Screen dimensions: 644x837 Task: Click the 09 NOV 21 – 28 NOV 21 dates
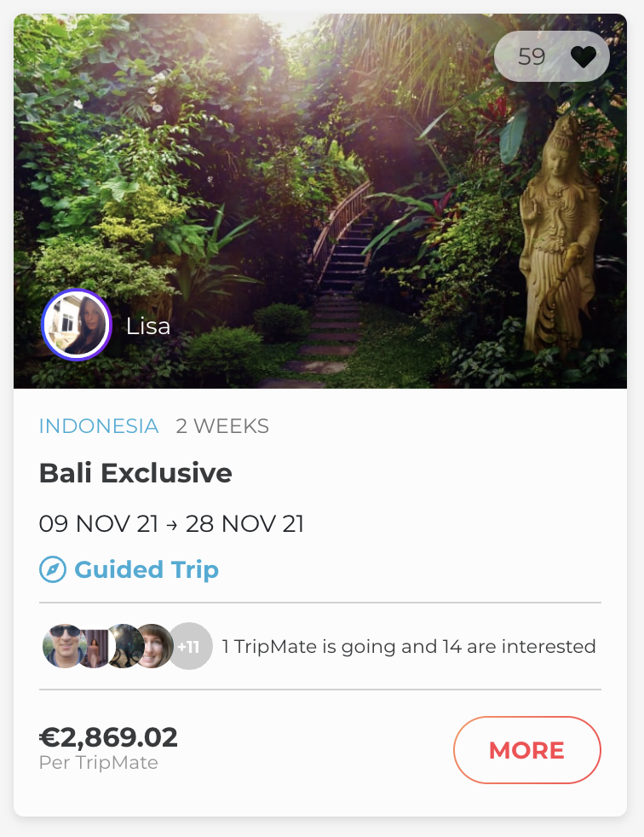coord(171,523)
